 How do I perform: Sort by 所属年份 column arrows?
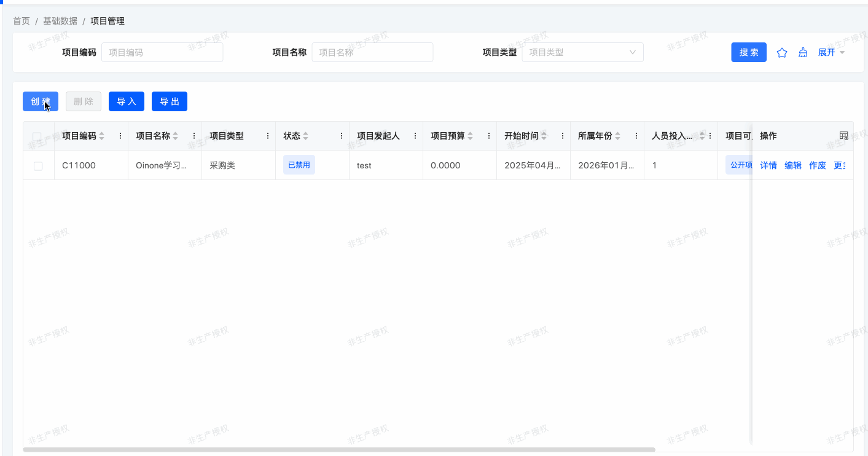point(618,136)
